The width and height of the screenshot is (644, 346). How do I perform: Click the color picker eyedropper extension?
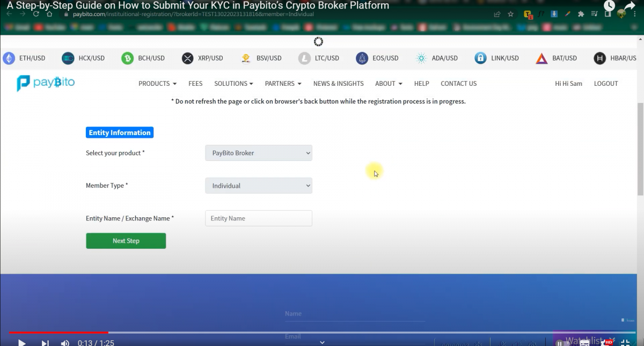coord(568,14)
